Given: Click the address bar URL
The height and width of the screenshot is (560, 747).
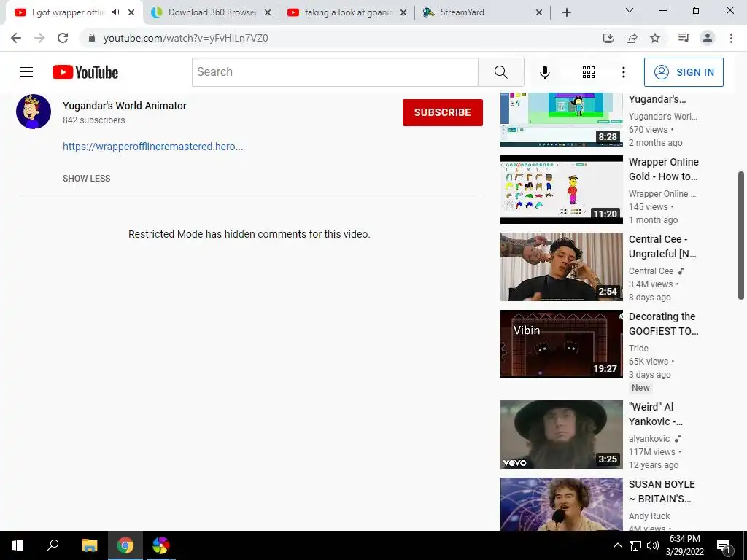Looking at the screenshot, I should pyautogui.click(x=186, y=38).
